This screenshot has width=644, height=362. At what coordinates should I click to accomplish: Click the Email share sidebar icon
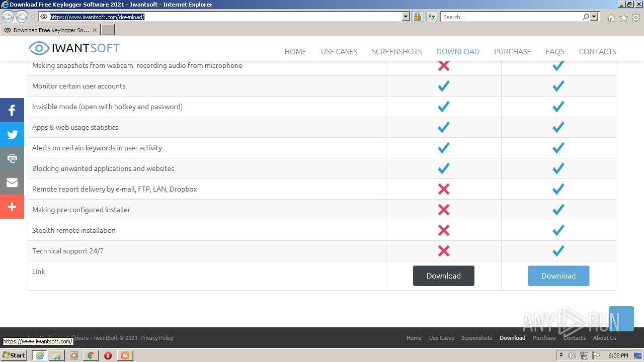click(x=12, y=183)
